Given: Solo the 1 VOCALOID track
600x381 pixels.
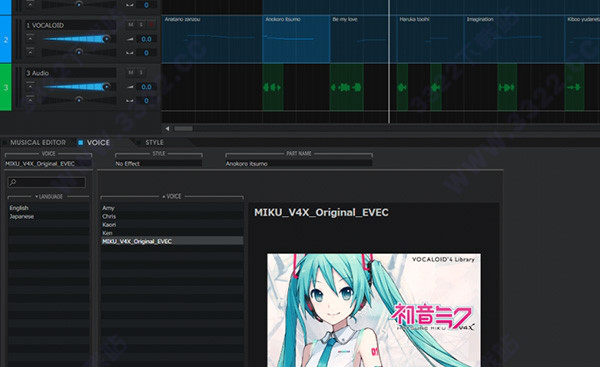Looking at the screenshot, I should (141, 25).
